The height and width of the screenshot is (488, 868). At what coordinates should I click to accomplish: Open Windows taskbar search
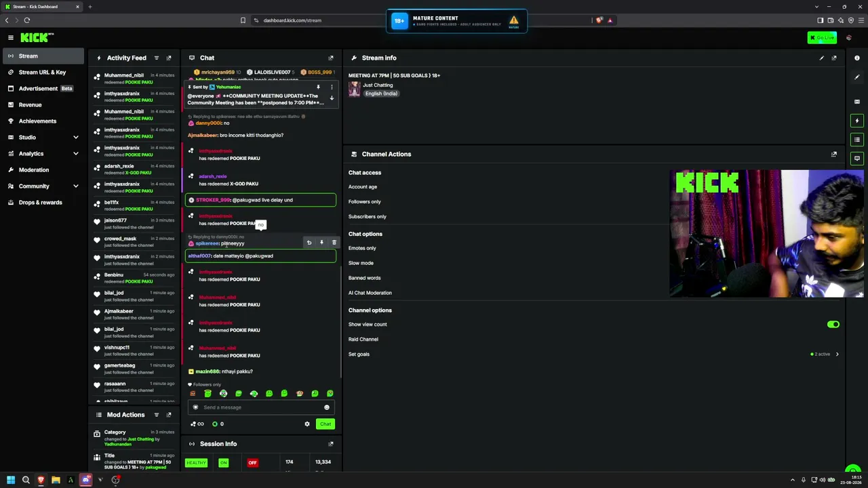[x=26, y=480]
